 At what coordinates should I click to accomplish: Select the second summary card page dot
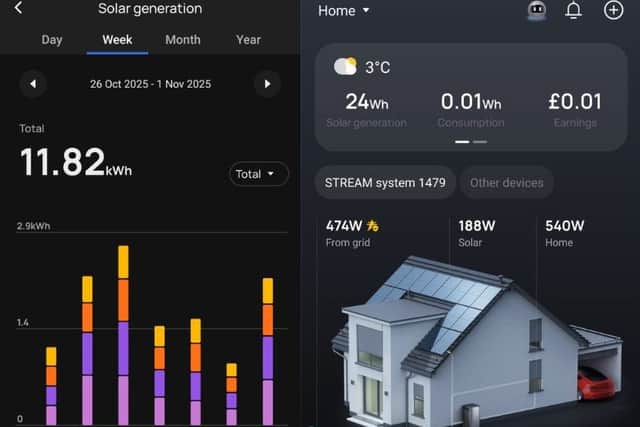coord(480,142)
